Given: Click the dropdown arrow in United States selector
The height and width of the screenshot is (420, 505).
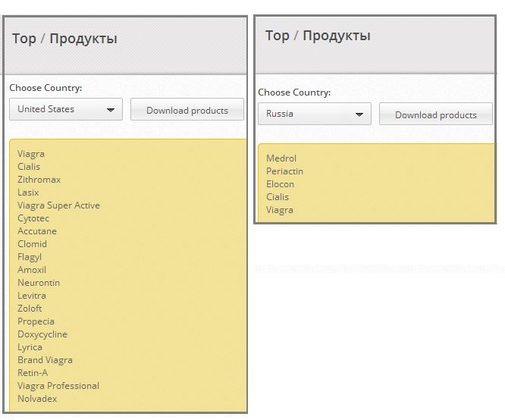Looking at the screenshot, I should [x=111, y=110].
